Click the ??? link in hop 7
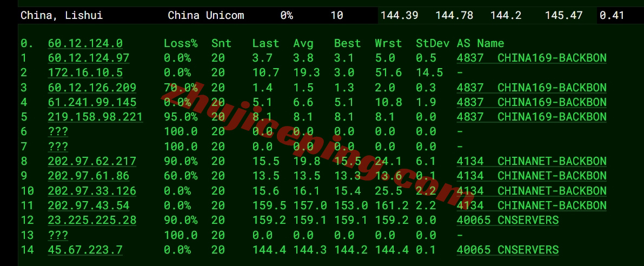Viewport: 644px width, 266px height. [x=58, y=147]
